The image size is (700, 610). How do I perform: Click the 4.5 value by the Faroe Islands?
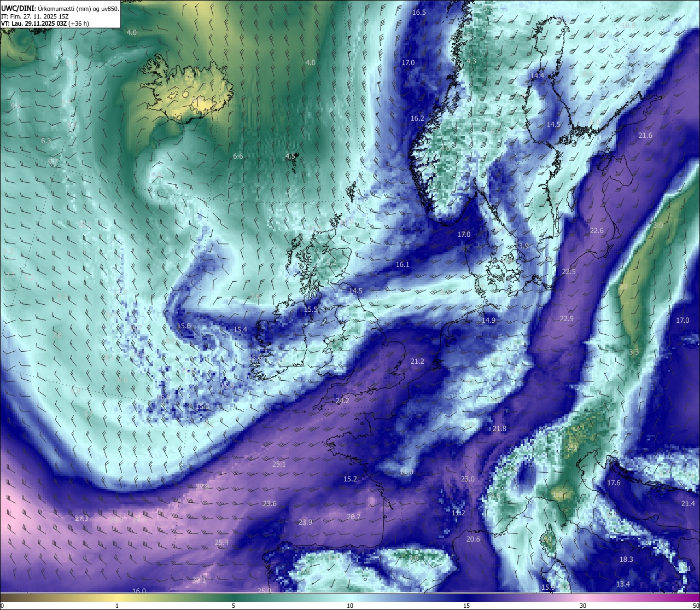[x=290, y=156]
